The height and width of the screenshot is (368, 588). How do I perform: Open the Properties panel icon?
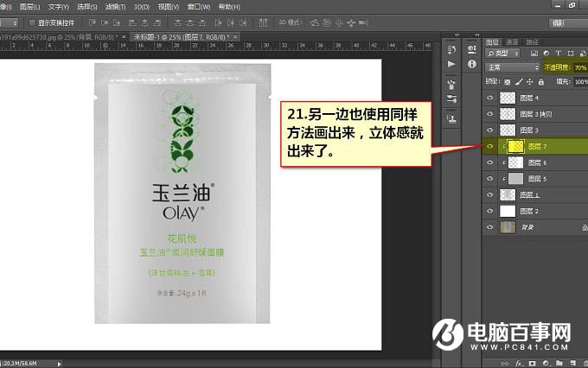click(x=472, y=49)
